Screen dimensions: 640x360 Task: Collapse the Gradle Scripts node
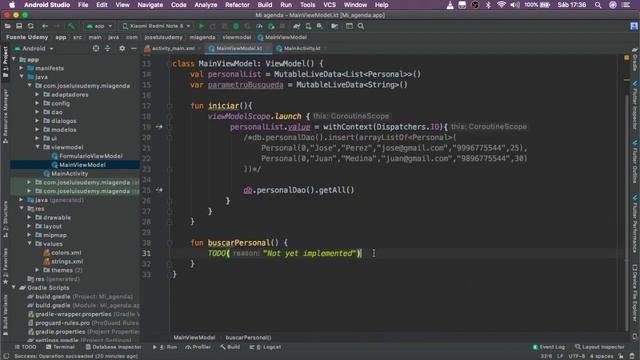[14, 288]
